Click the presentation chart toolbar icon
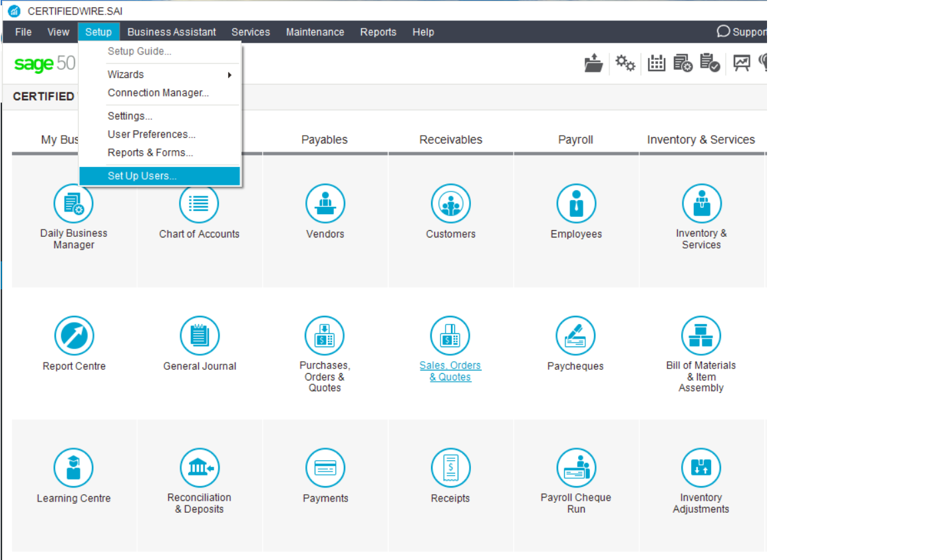 click(742, 63)
